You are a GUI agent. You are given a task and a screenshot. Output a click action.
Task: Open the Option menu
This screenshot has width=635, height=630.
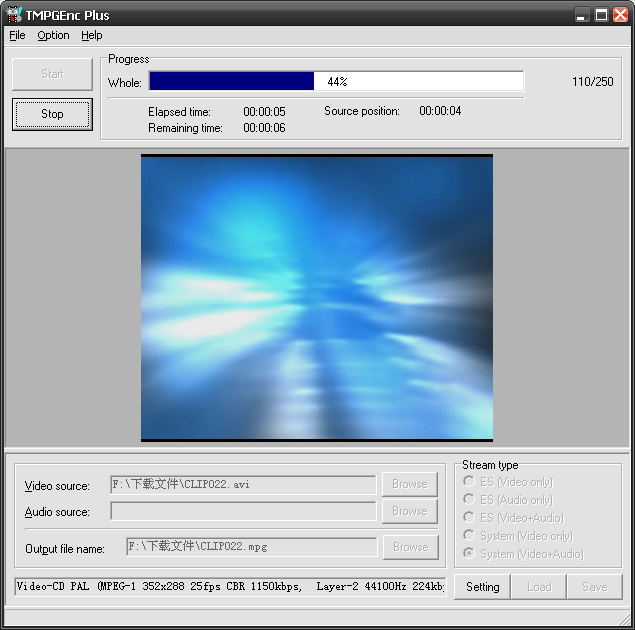53,36
